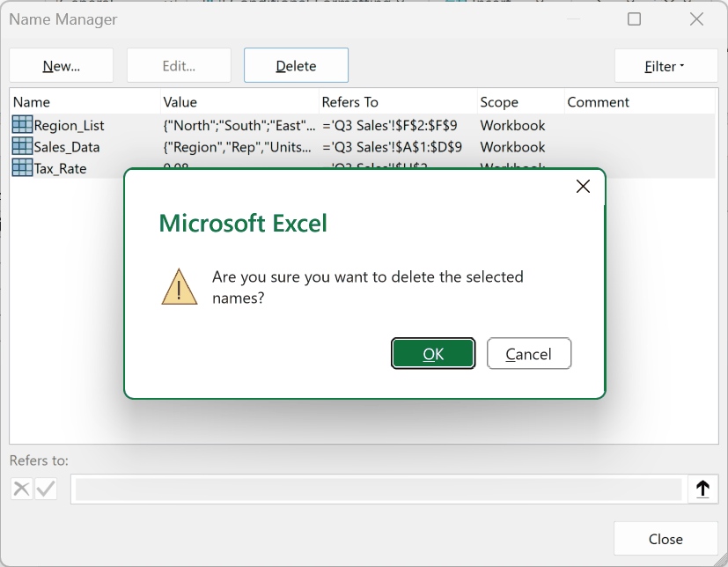Sort by the Refers To column header
Image resolution: width=728 pixels, height=567 pixels.
398,102
